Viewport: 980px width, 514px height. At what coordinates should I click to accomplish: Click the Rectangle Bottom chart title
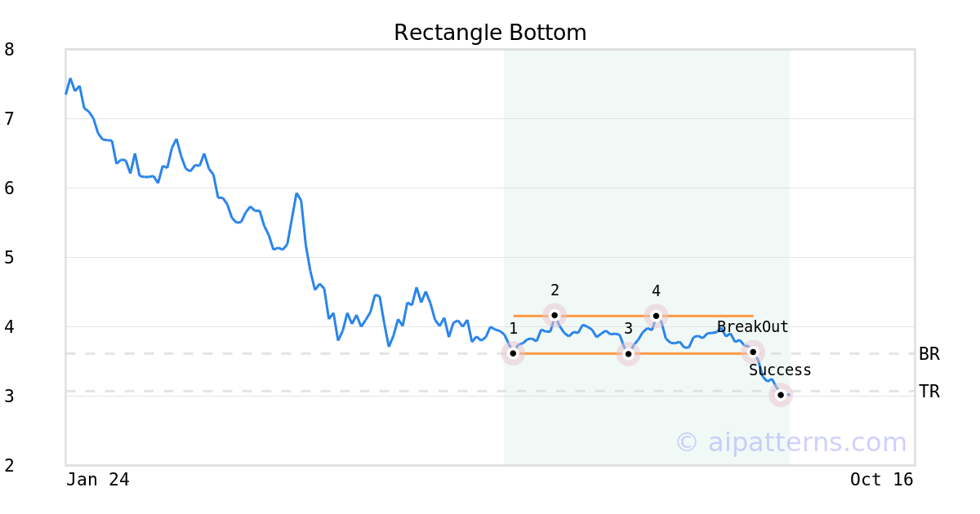(490, 33)
